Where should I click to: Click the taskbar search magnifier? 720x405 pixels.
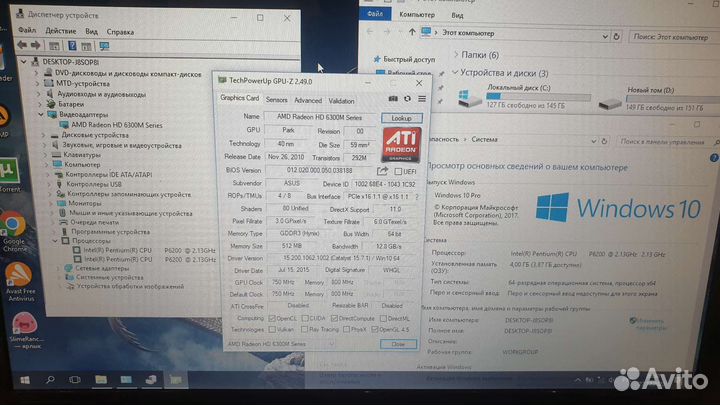click(50, 380)
